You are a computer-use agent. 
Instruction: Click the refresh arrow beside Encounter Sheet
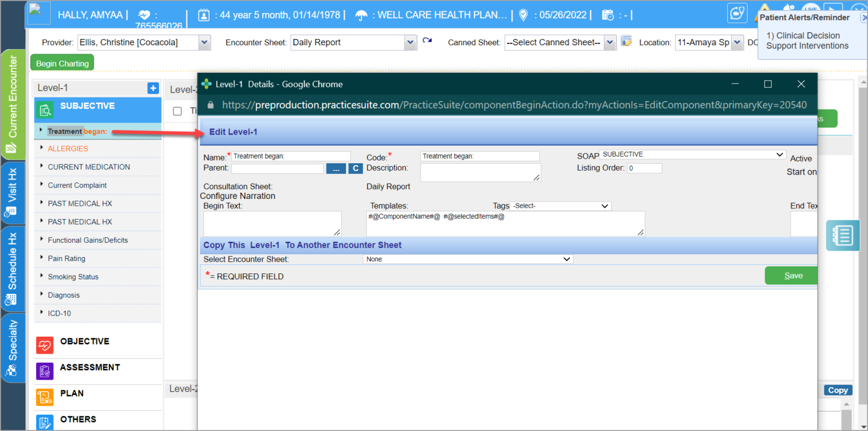coord(427,41)
